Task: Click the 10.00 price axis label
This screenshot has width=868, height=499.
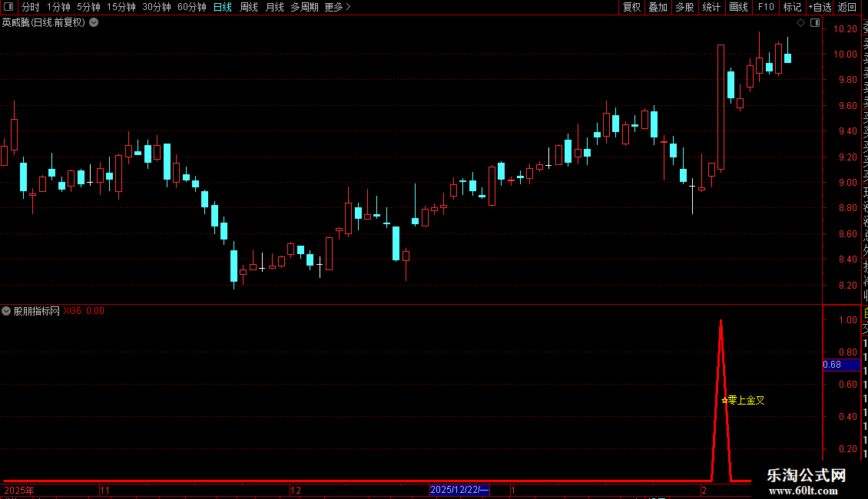Action: point(845,55)
